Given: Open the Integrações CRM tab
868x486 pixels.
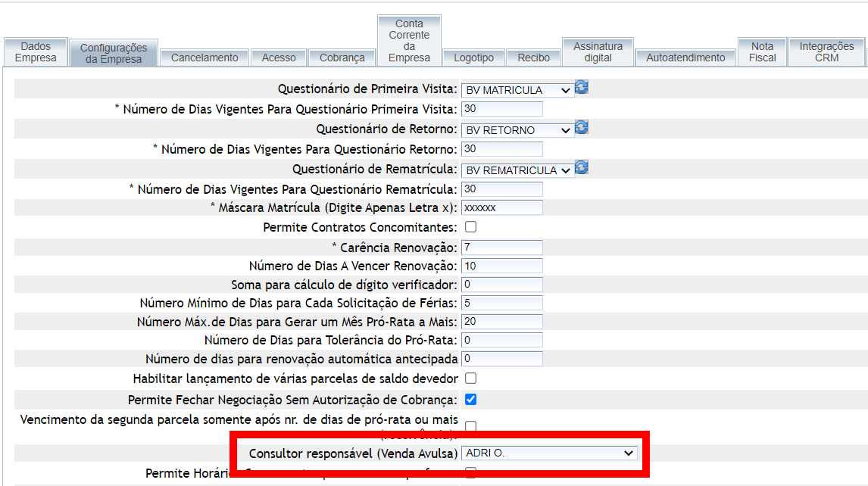Looking at the screenshot, I should [826, 52].
